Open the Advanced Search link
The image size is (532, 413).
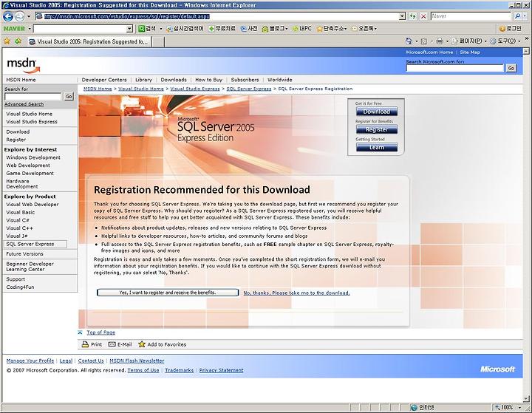24,104
